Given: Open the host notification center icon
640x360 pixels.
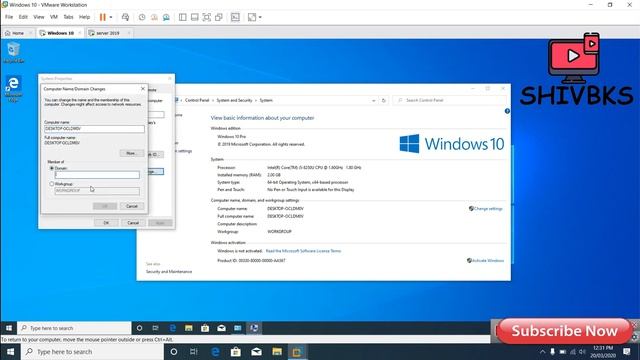Looking at the screenshot, I should coord(627,352).
